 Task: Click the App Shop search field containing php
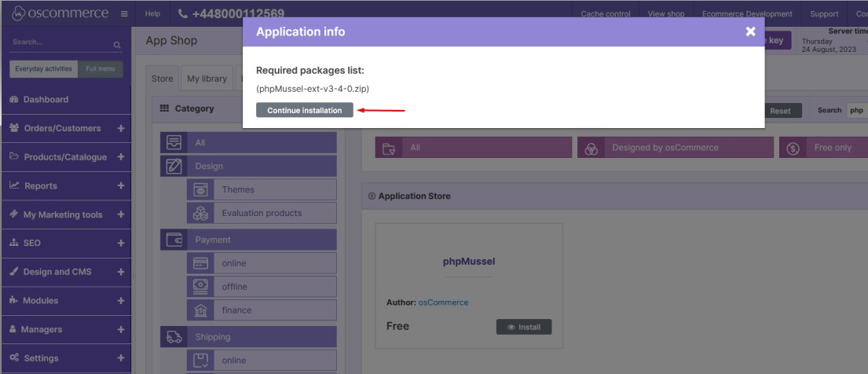[x=857, y=110]
